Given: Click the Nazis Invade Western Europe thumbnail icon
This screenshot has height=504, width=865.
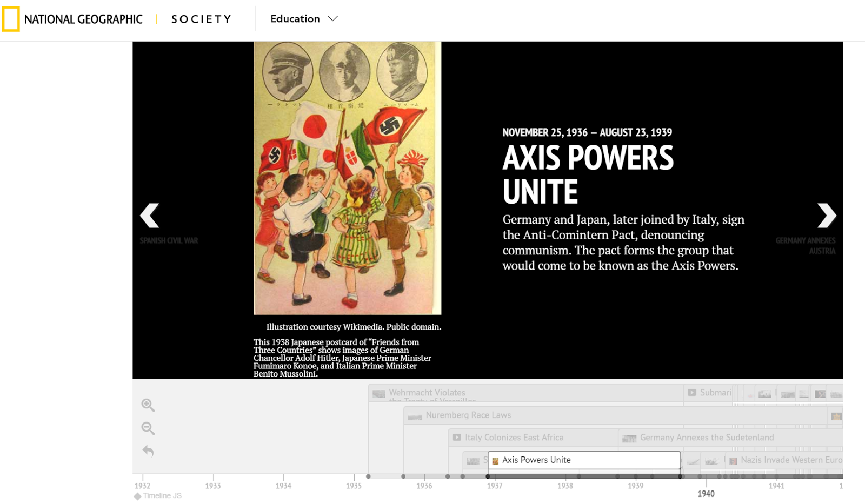Looking at the screenshot, I should click(x=733, y=461).
